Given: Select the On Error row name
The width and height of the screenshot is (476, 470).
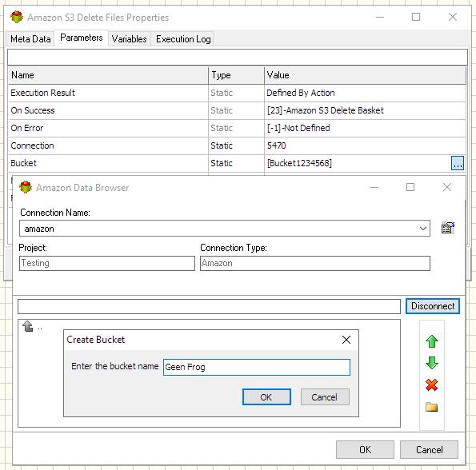Looking at the screenshot, I should point(27,128).
